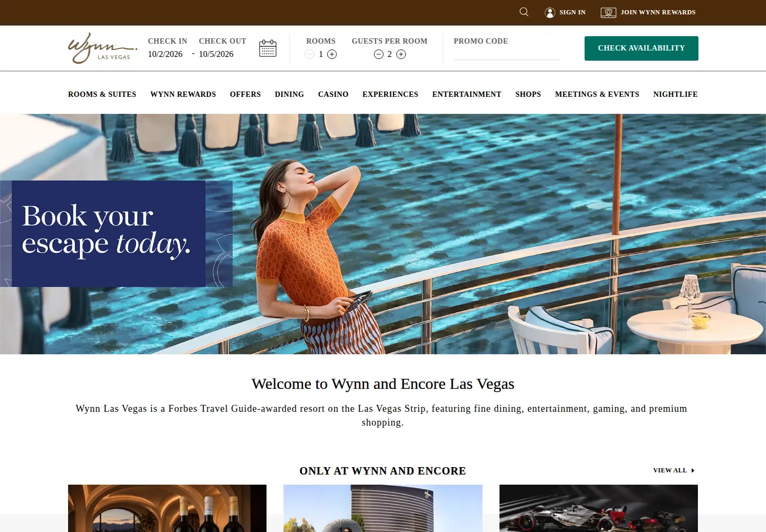The height and width of the screenshot is (532, 766).
Task: Open the Wynn Rewards menu item
Action: [183, 94]
